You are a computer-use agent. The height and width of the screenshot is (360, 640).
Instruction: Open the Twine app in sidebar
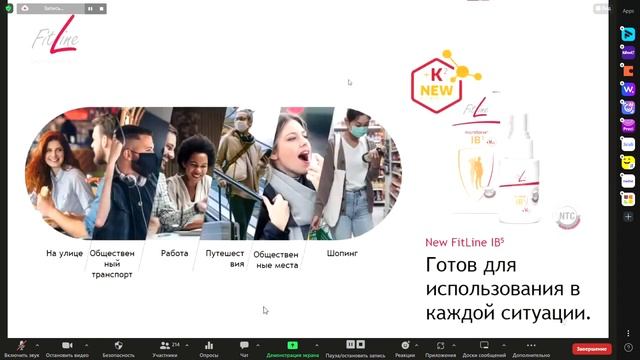[x=628, y=181]
